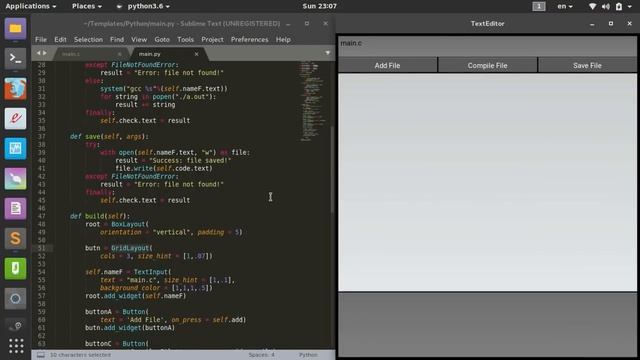Open the 'en' input language dropdown

point(565,6)
